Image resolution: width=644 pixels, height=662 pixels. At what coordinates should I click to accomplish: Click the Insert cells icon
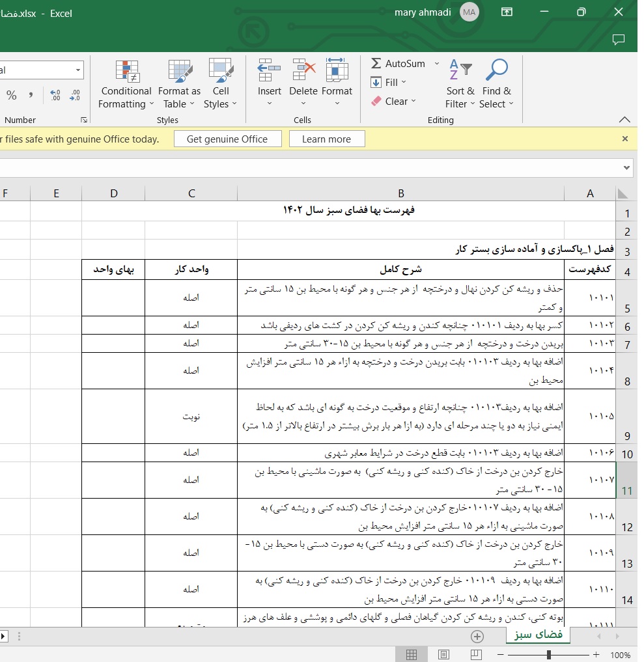(269, 70)
